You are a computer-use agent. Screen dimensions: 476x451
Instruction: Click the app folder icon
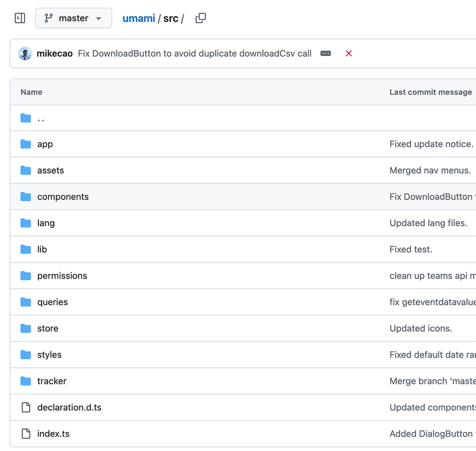tap(26, 144)
